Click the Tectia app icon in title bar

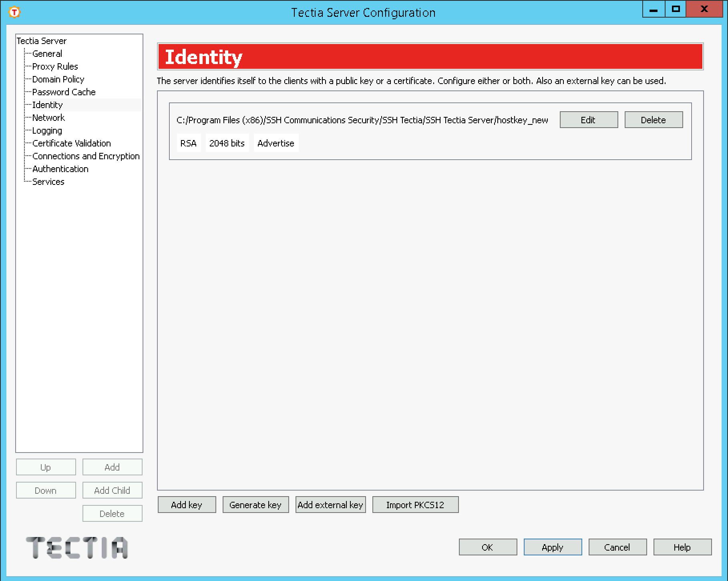[x=14, y=12]
